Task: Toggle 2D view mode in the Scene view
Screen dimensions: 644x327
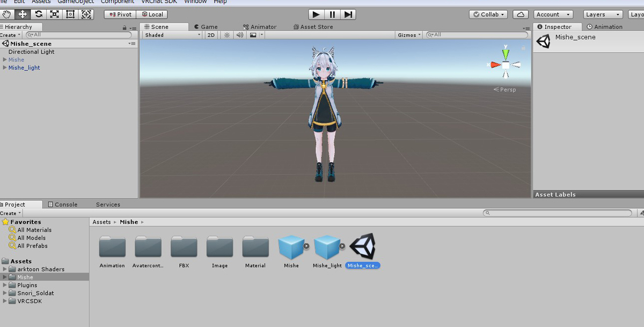Action: click(x=210, y=34)
